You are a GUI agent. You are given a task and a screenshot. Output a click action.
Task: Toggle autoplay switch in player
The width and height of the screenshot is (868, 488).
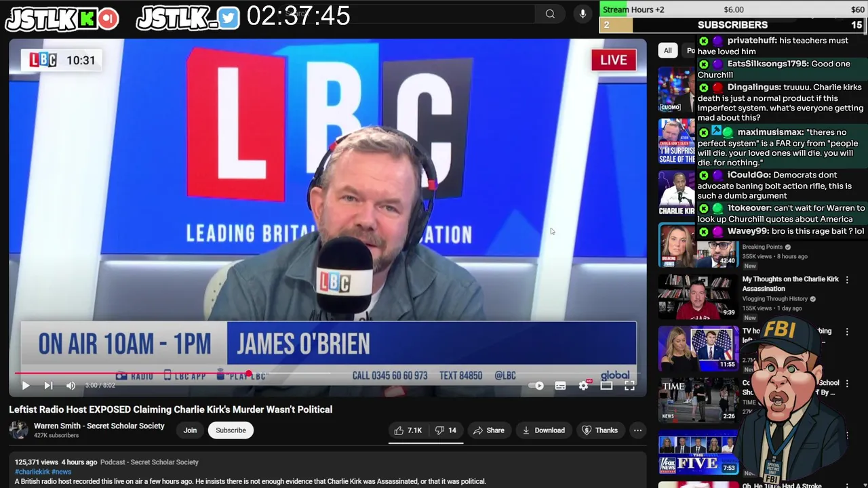coord(538,386)
